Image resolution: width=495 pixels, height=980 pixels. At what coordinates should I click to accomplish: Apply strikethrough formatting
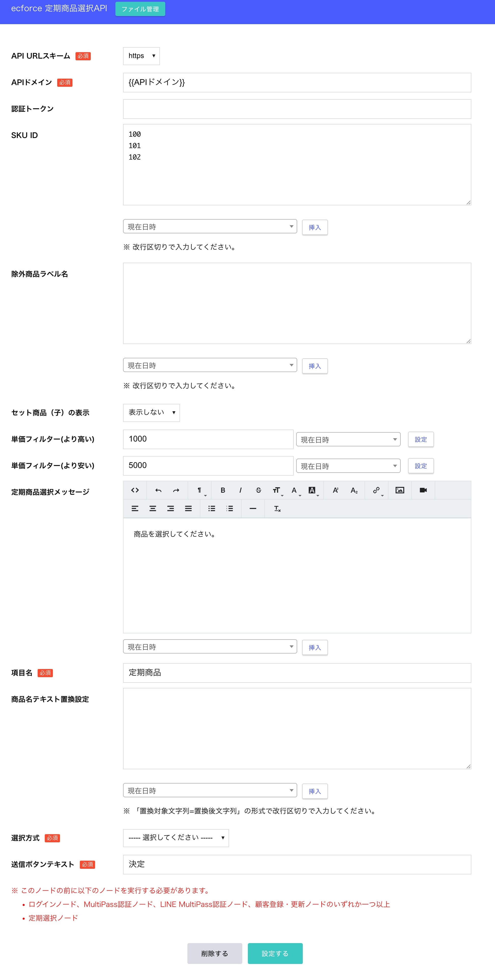tap(259, 490)
